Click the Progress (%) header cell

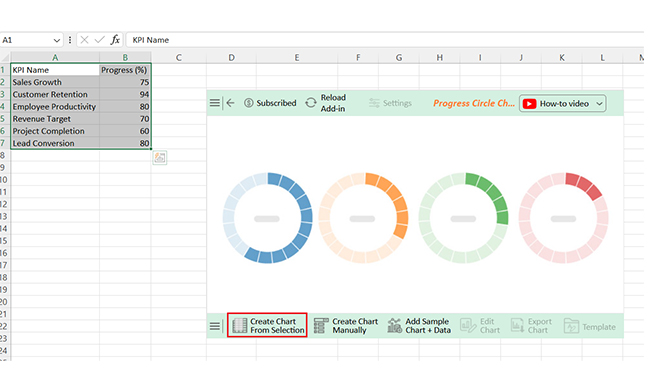point(125,70)
